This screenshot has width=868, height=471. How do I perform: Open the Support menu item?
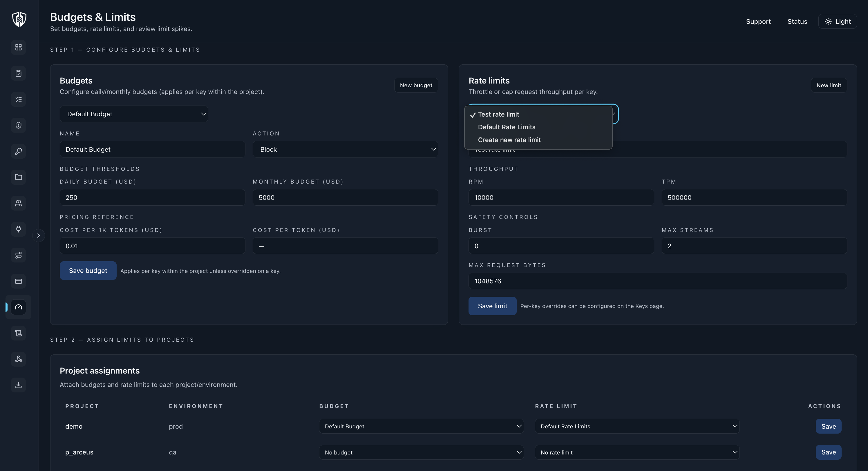pos(758,21)
